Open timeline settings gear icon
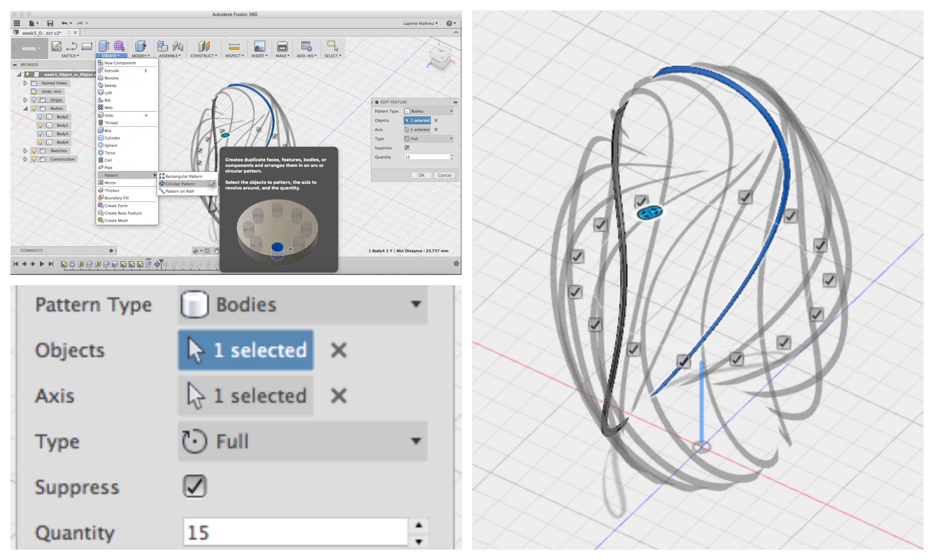 (456, 264)
